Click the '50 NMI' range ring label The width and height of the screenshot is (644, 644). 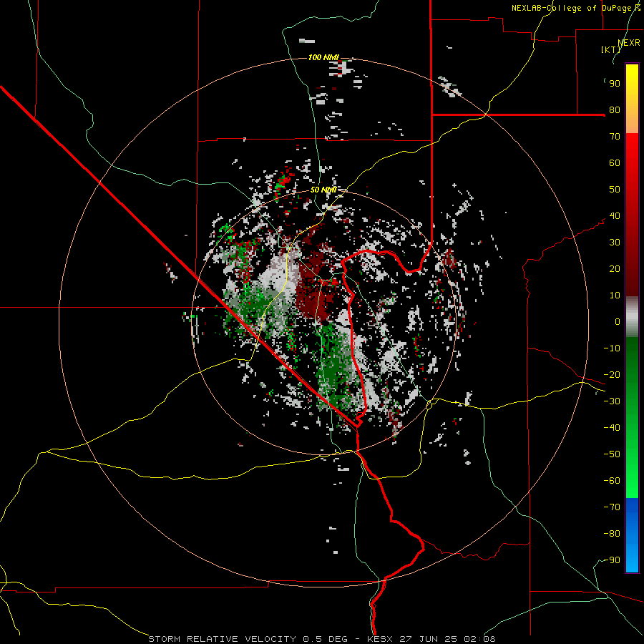[323, 190]
